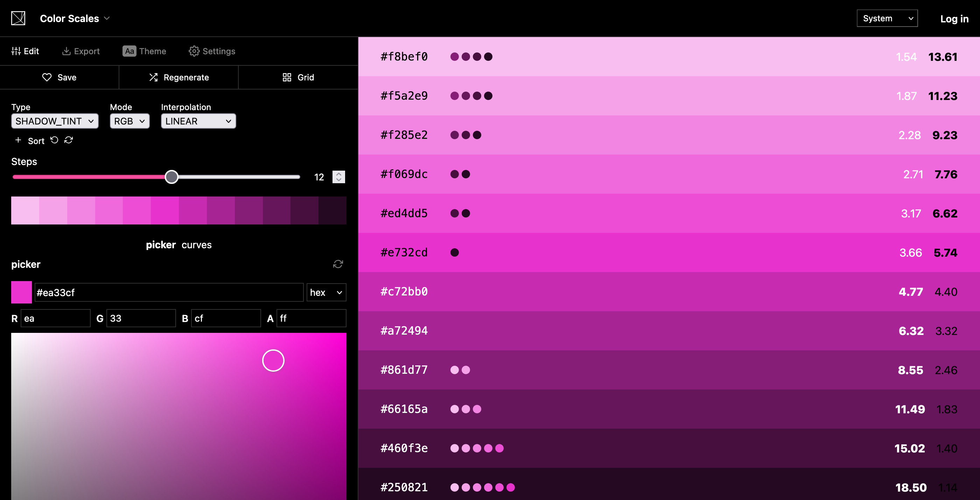Click the G channel input field
This screenshot has width=980, height=500.
coord(141,318)
